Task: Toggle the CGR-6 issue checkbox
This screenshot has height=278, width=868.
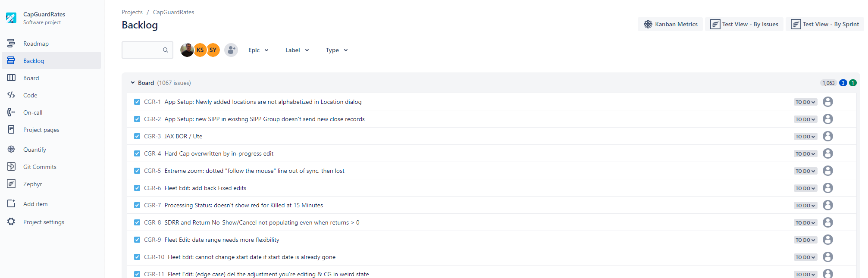Action: [x=137, y=188]
